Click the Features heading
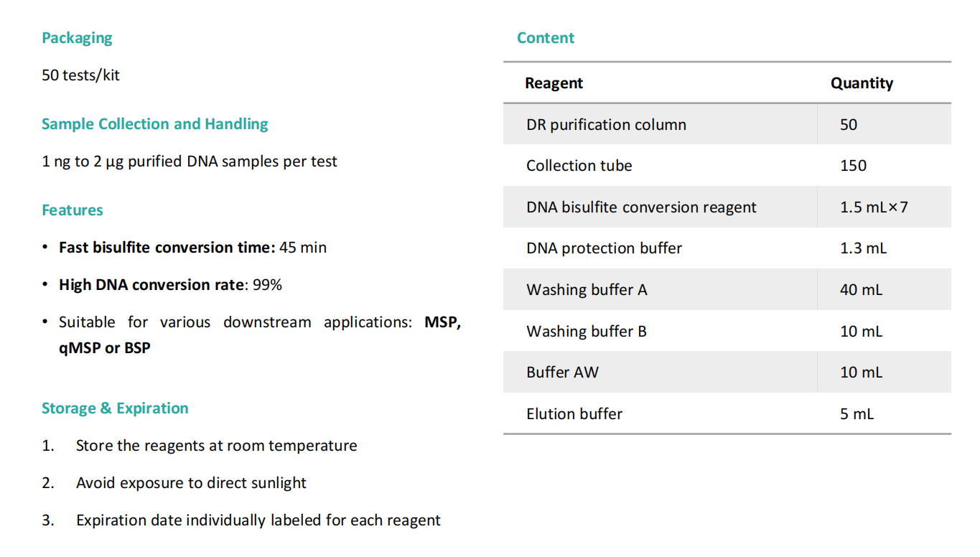The width and height of the screenshot is (980, 557). tap(72, 210)
